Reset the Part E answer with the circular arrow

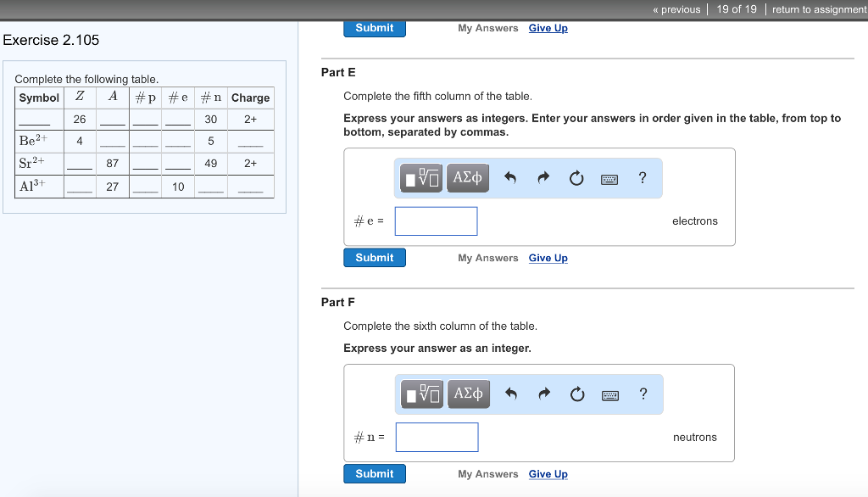576,178
